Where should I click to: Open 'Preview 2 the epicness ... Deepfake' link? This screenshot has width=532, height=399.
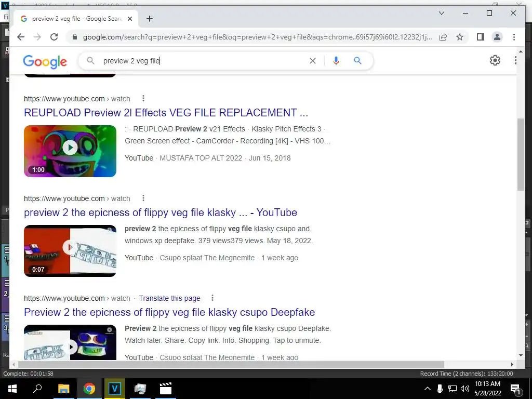169,312
